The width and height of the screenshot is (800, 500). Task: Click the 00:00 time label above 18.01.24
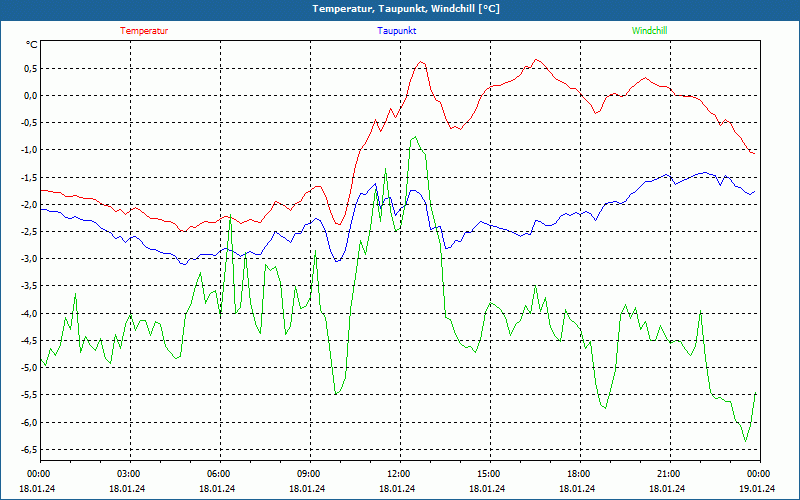(x=39, y=474)
